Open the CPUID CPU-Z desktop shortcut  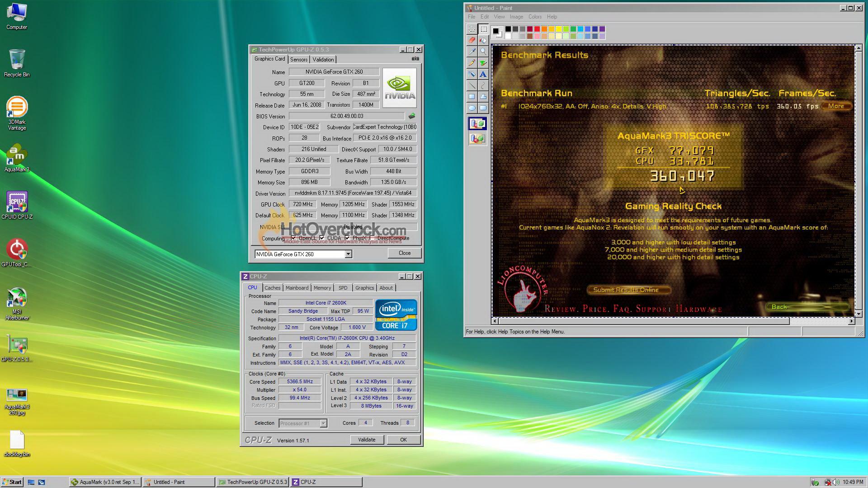coord(17,206)
